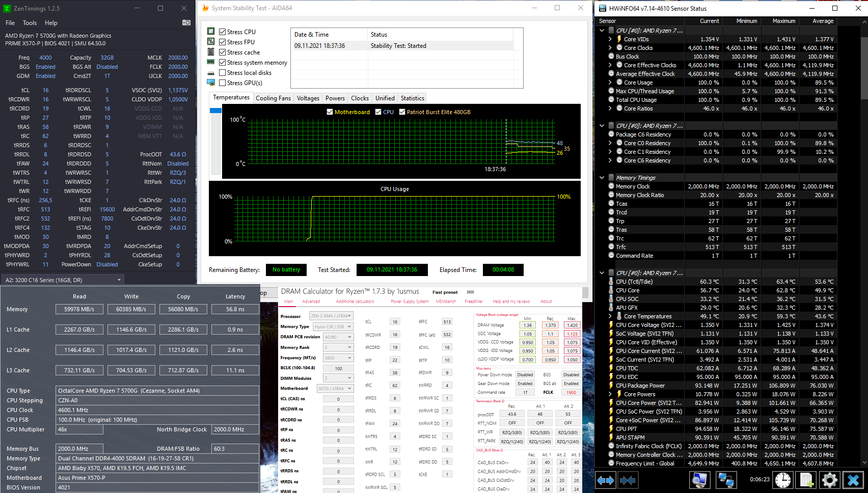Toggle Patriot Burst Elite 480GB graph checkbox
Image resolution: width=868 pixels, height=493 pixels.
tap(402, 112)
